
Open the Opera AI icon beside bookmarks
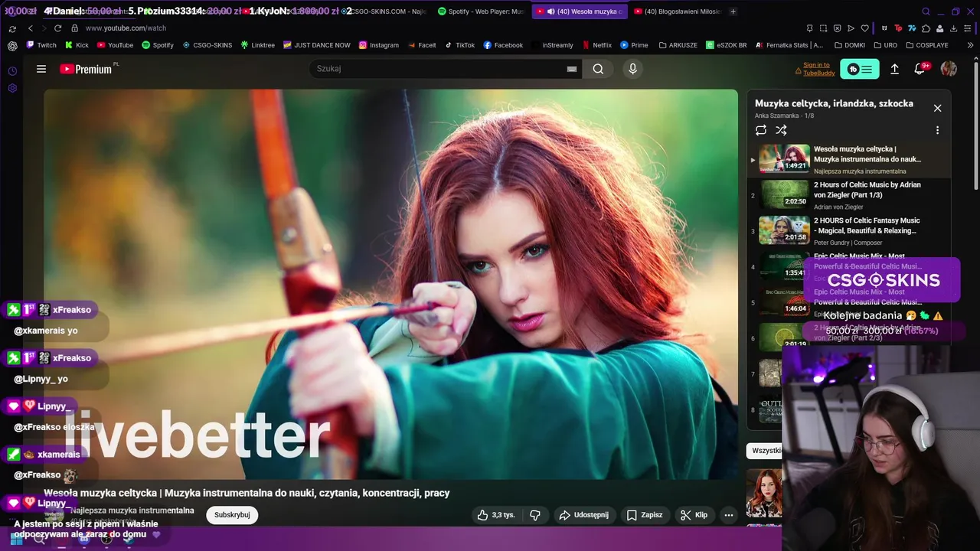click(x=12, y=45)
